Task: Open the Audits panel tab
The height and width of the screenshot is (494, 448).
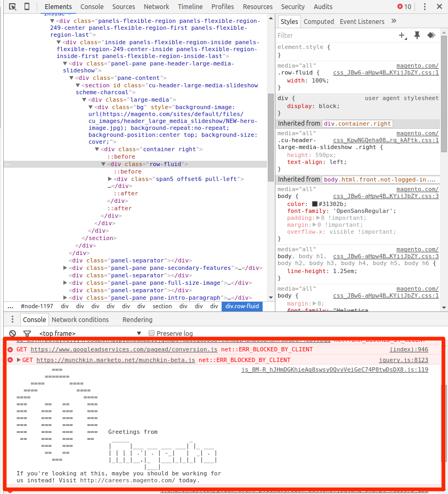Action: (x=323, y=6)
